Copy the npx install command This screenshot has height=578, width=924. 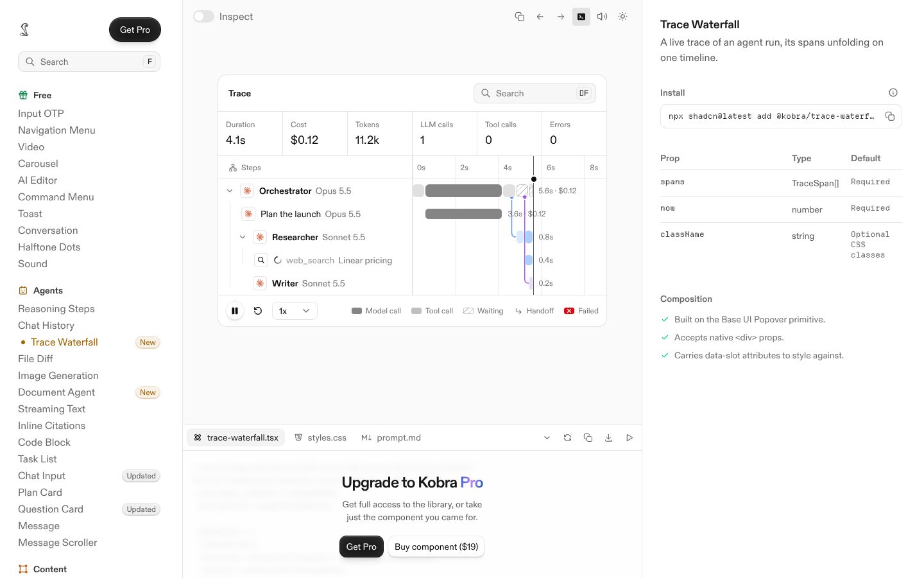click(x=890, y=116)
